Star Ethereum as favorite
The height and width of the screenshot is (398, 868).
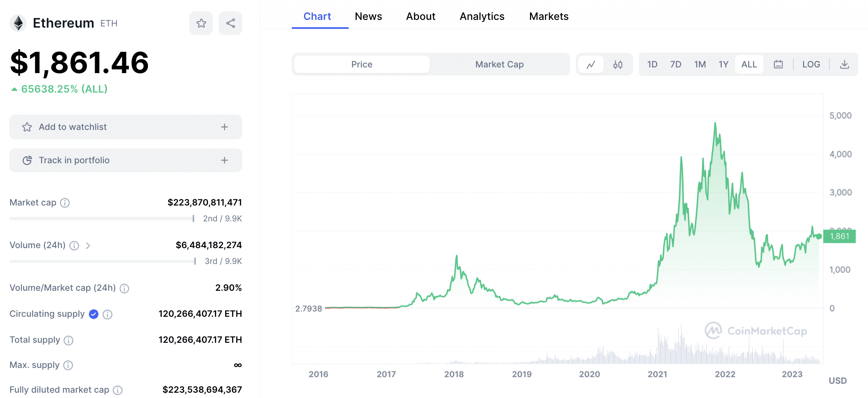201,23
